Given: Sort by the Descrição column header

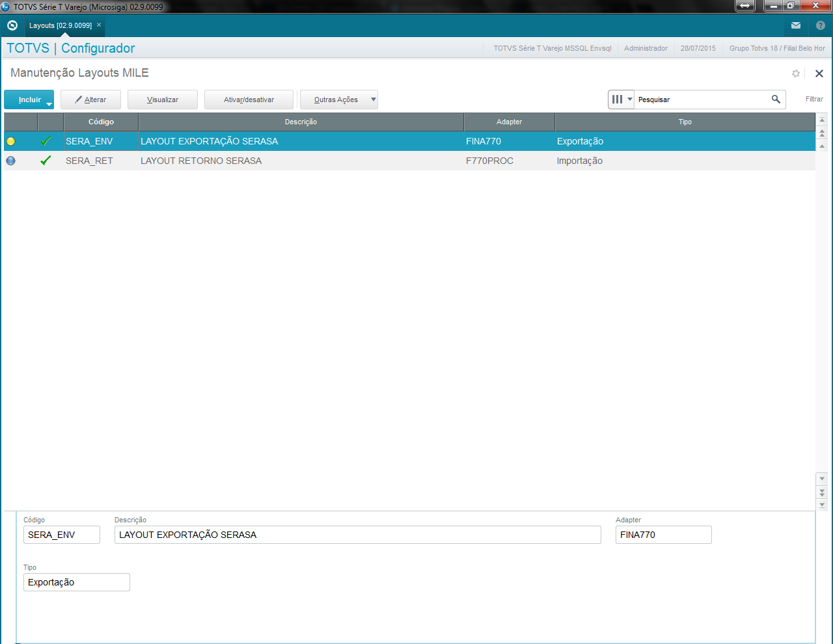Looking at the screenshot, I should pyautogui.click(x=301, y=122).
